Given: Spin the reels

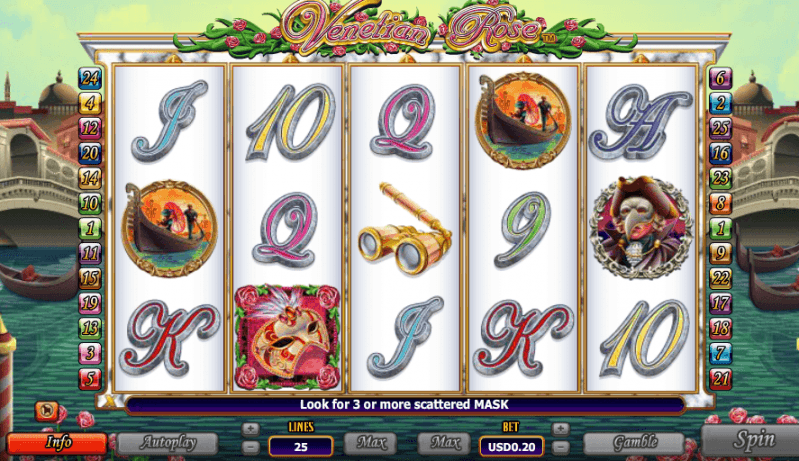Looking at the screenshot, I should coord(750,440).
